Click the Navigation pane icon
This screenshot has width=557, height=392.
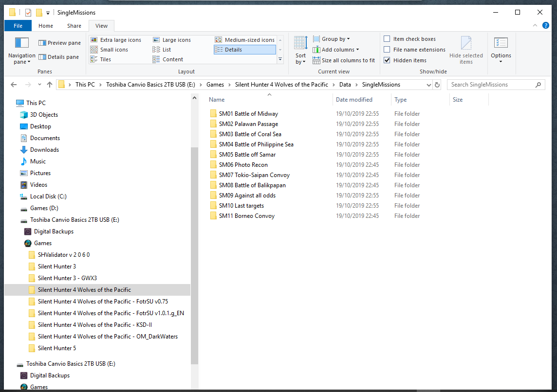click(22, 43)
